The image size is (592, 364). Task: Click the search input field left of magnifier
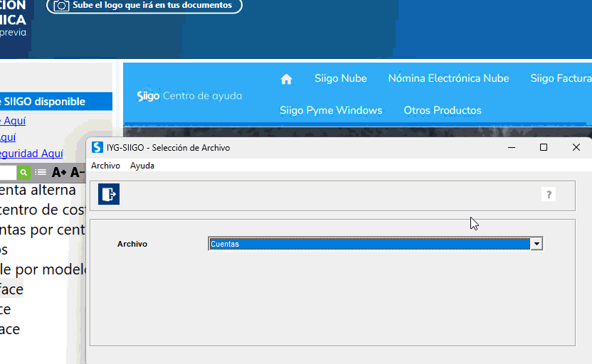9,173
